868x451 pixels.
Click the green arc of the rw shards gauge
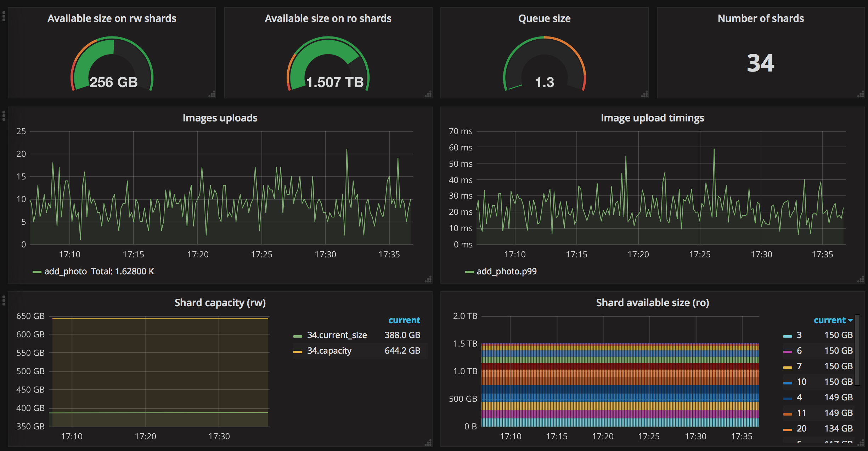tap(94, 53)
